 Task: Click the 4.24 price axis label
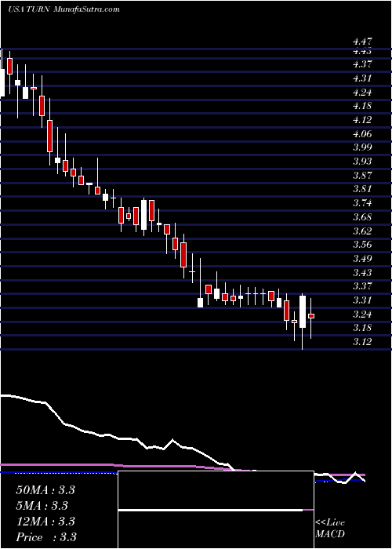[362, 92]
